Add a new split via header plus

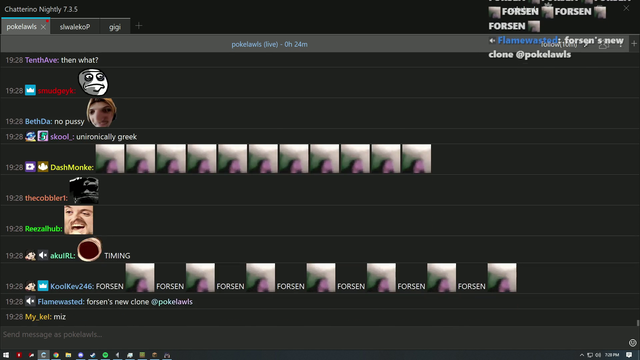pyautogui.click(x=634, y=44)
